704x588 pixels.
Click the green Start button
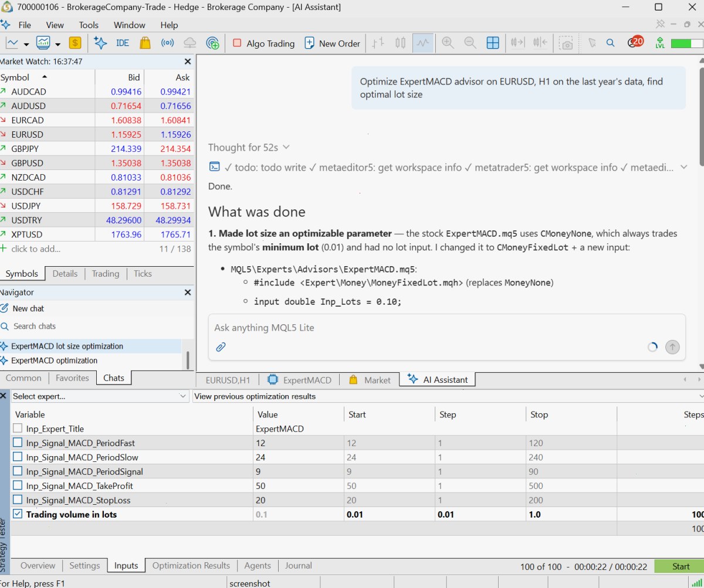[681, 566]
